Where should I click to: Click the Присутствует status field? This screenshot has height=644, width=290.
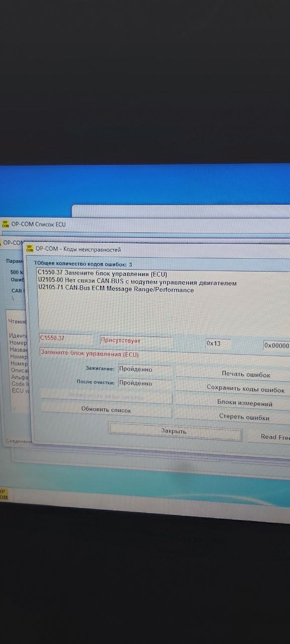[136, 341]
